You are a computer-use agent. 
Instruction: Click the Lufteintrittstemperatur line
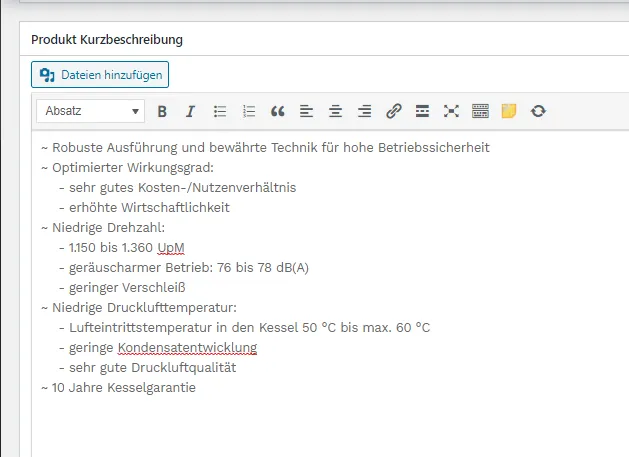244,328
